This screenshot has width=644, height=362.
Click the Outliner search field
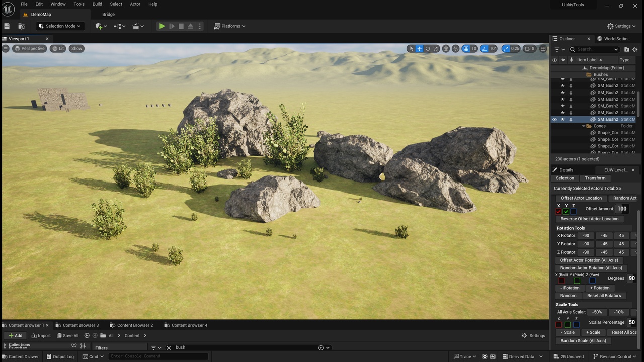coord(594,49)
